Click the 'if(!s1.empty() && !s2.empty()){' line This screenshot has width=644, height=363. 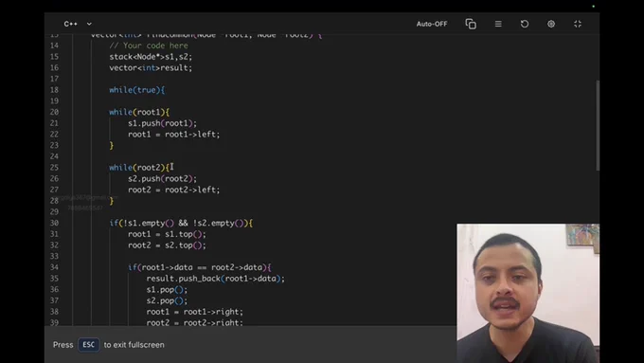[181, 223]
